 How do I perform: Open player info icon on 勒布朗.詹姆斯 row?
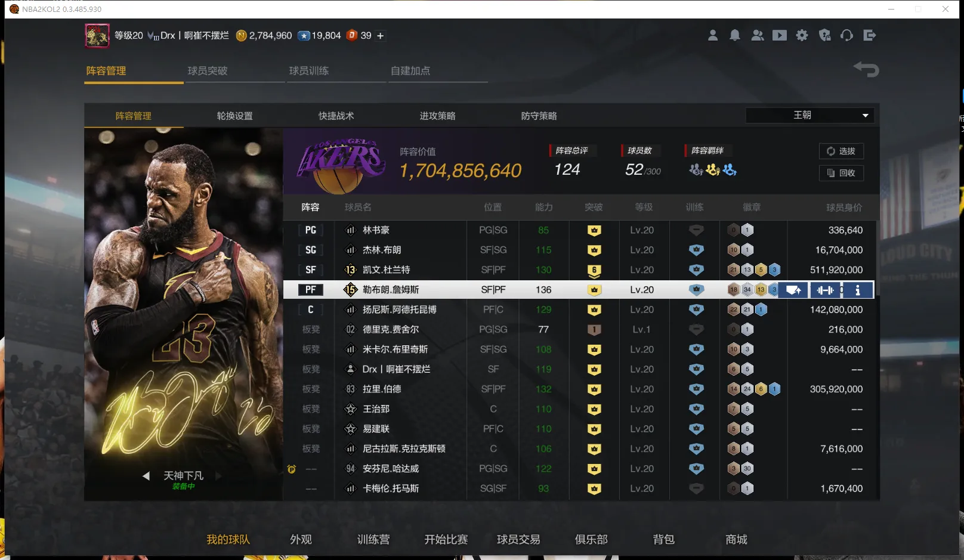[858, 290]
